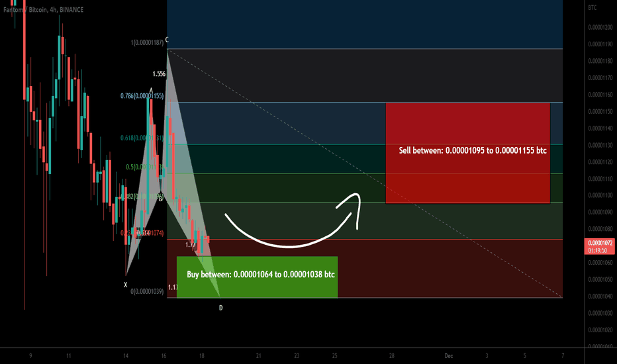
Task: Click the 0.00001140 price axis label
Action: click(600, 128)
